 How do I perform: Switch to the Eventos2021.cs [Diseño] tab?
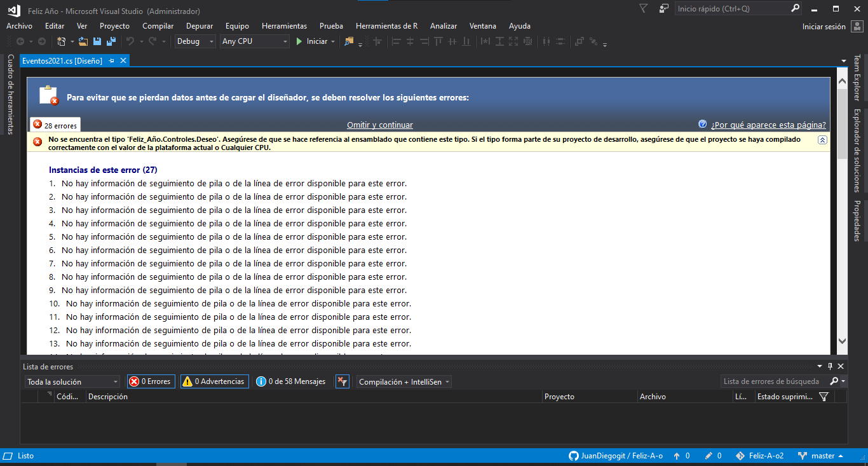pos(64,60)
